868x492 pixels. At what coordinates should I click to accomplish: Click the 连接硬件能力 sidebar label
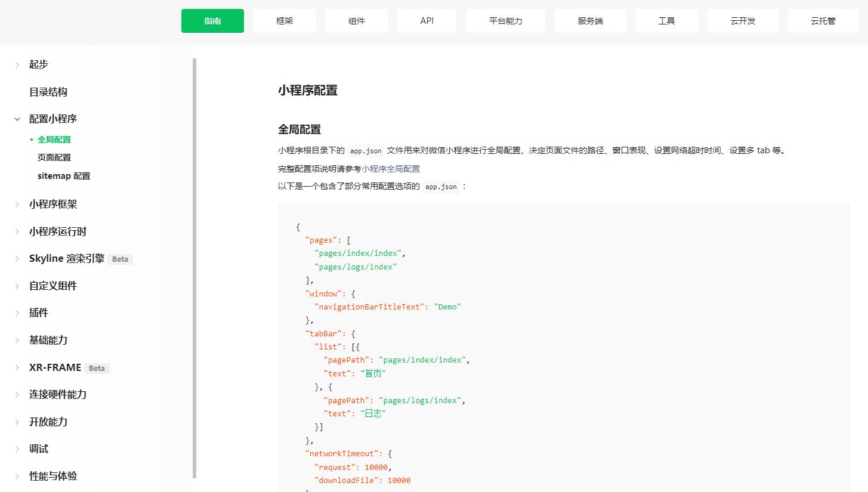(x=58, y=394)
